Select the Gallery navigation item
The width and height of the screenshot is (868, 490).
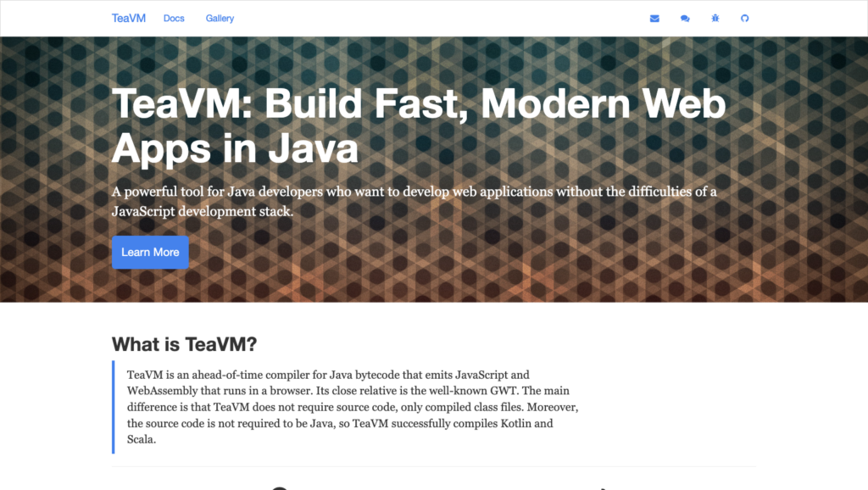[x=220, y=19]
